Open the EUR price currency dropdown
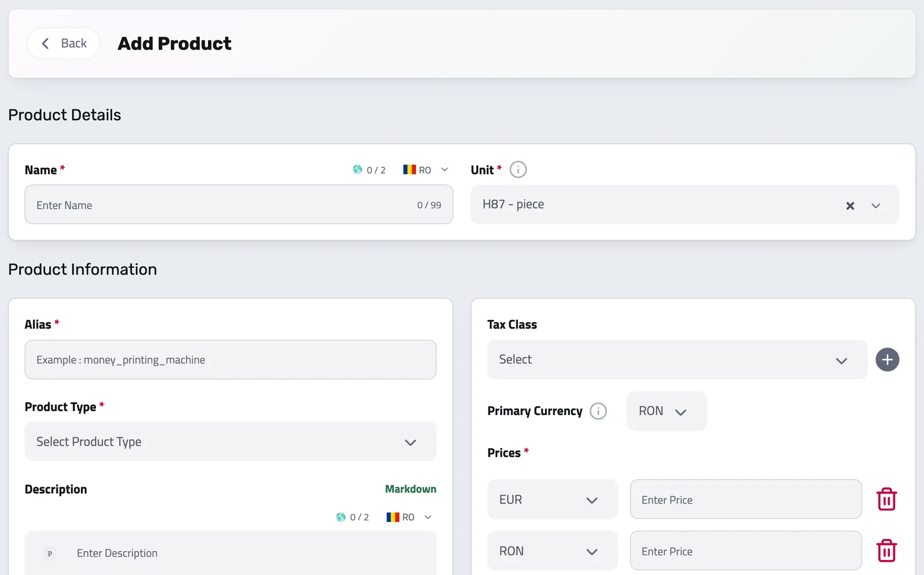 pyautogui.click(x=553, y=499)
